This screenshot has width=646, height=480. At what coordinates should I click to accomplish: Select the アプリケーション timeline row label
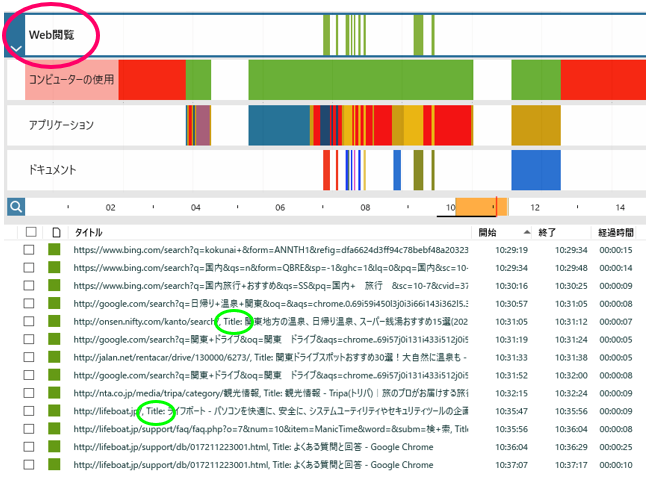click(61, 125)
